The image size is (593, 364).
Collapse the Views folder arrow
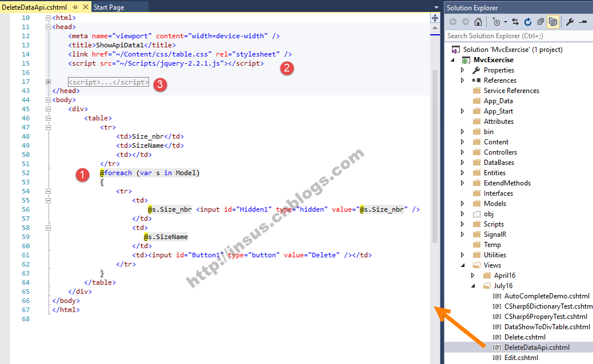(463, 265)
